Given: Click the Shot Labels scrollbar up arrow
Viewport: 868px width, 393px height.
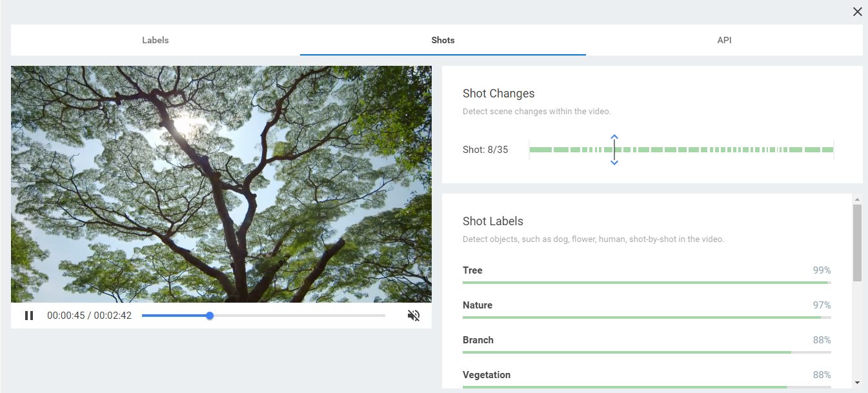Looking at the screenshot, I should pos(857,199).
